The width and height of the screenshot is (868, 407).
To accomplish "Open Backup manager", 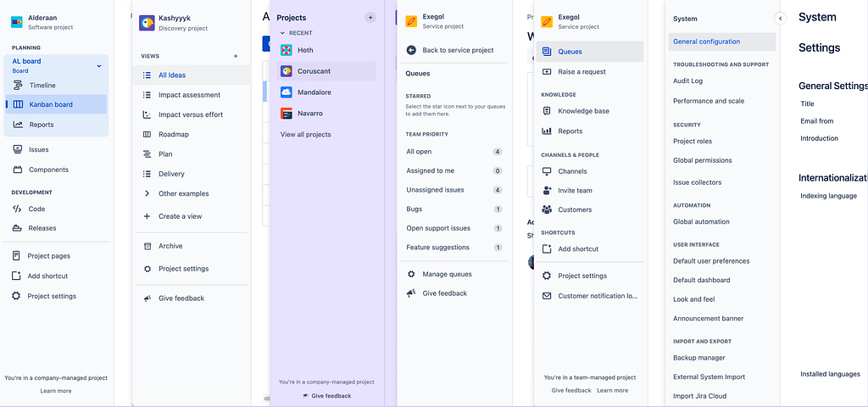I will 698,358.
